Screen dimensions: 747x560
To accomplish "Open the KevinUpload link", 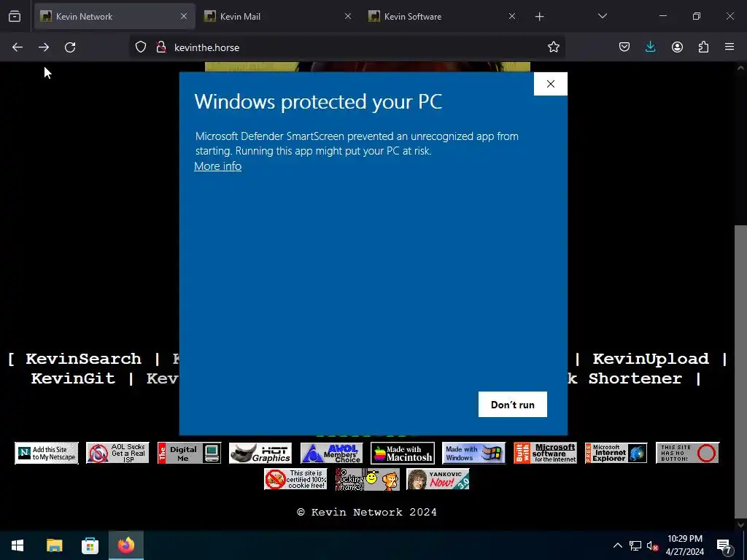I will tap(651, 359).
